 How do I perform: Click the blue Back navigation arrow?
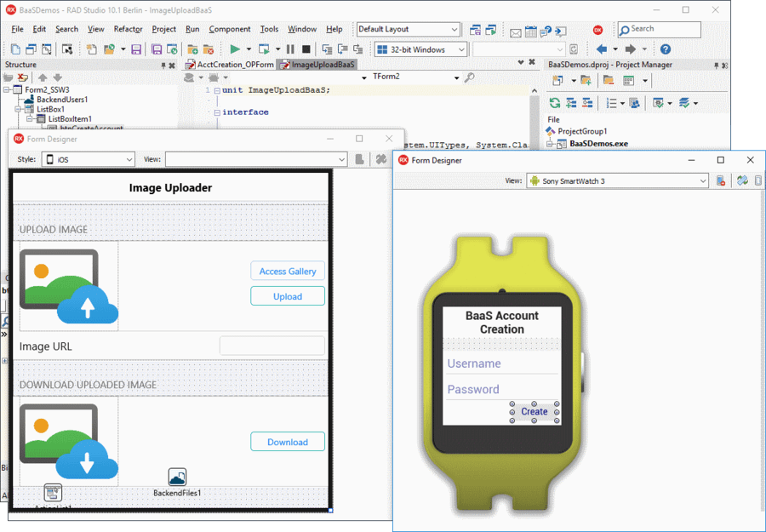click(602, 49)
